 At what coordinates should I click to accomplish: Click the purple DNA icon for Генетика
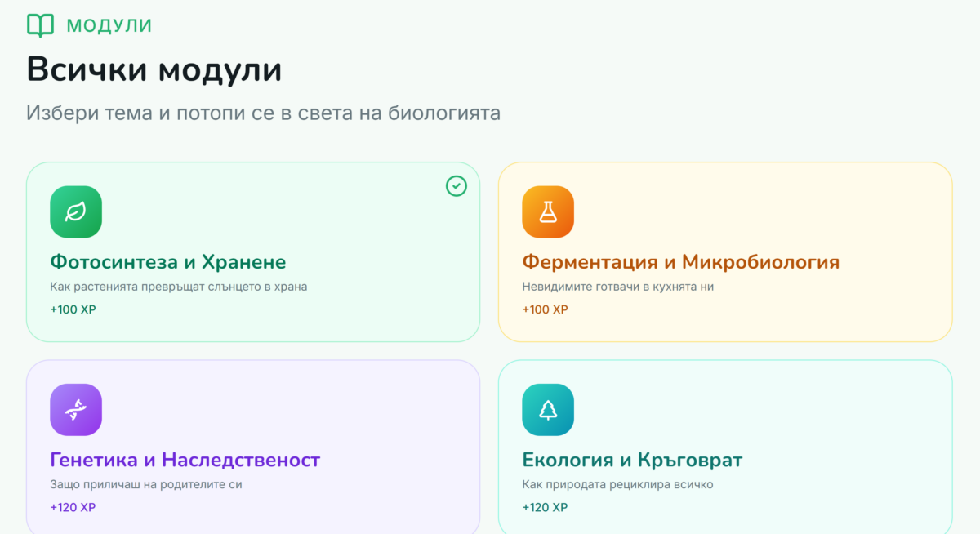(76, 410)
